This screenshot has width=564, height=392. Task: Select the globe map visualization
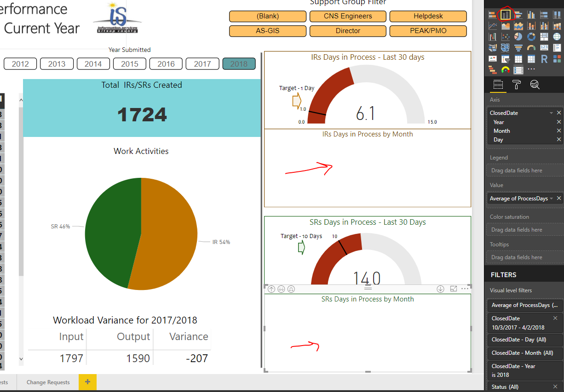(557, 37)
